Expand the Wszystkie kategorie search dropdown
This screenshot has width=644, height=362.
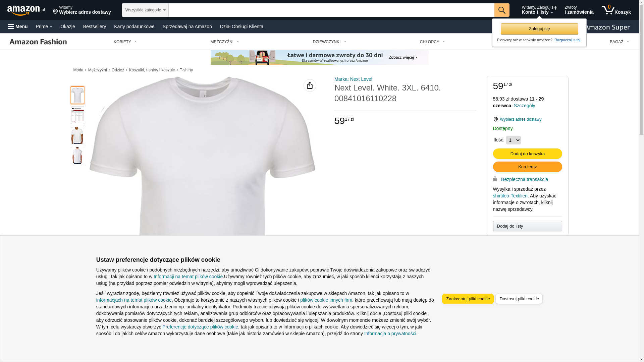[145, 10]
